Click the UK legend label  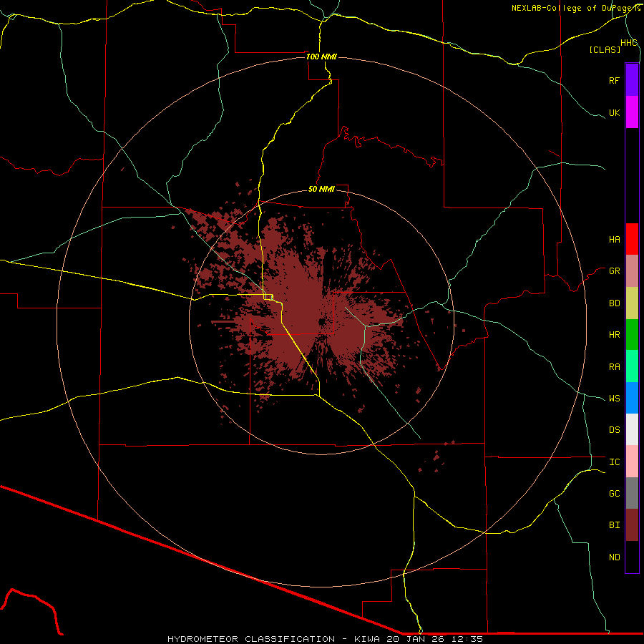[x=614, y=112]
